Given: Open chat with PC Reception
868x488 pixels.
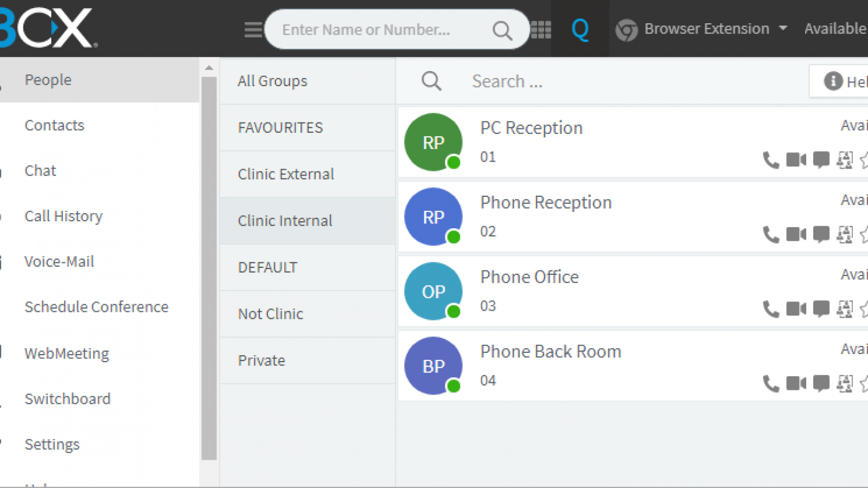Looking at the screenshot, I should pyautogui.click(x=821, y=160).
